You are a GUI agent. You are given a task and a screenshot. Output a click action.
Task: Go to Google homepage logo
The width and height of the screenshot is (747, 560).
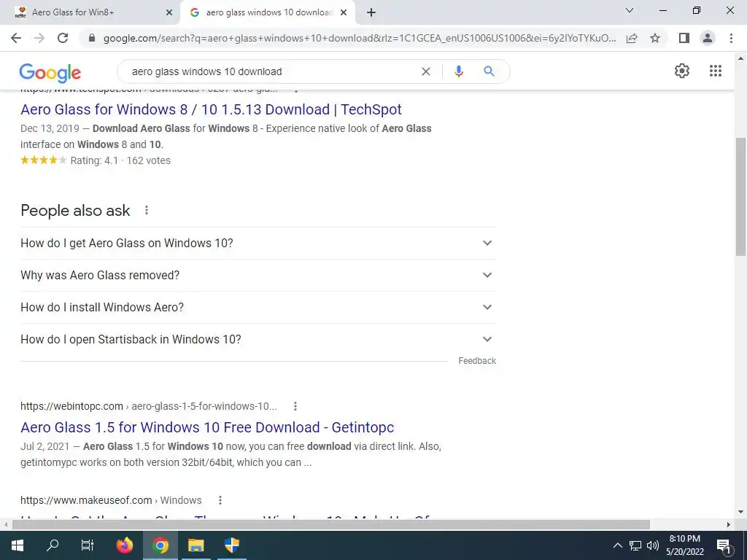coord(50,73)
